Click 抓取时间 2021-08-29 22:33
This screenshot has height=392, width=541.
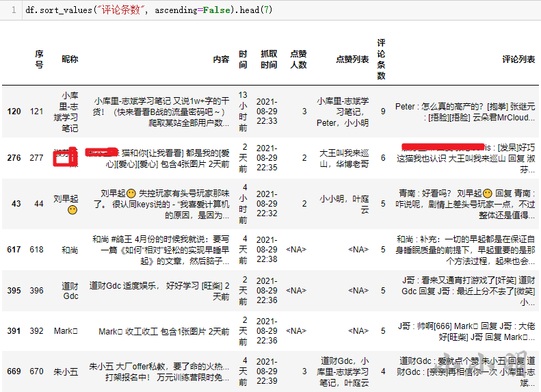point(267,112)
